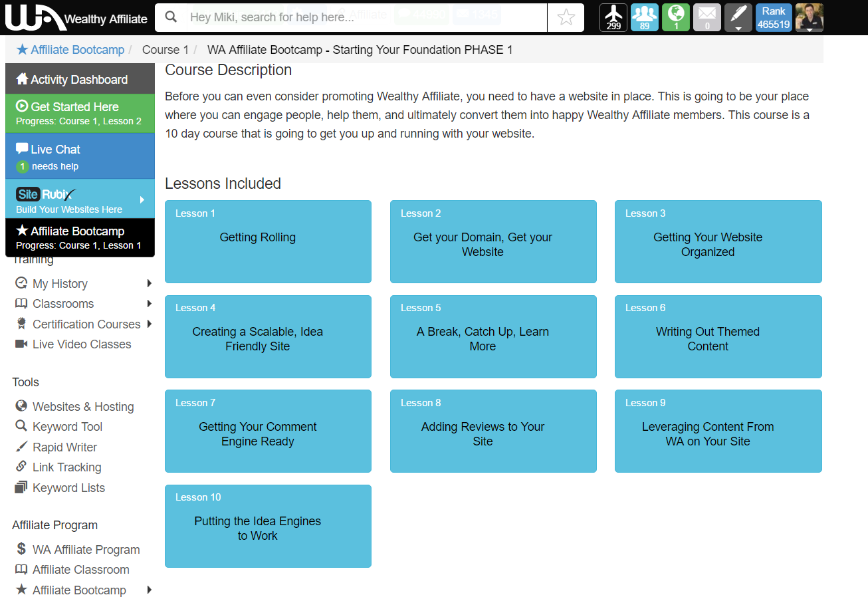Viewport: 868px width, 599px height.
Task: Open Lesson 7 Getting Your Comment Engine Ready
Action: (x=268, y=431)
